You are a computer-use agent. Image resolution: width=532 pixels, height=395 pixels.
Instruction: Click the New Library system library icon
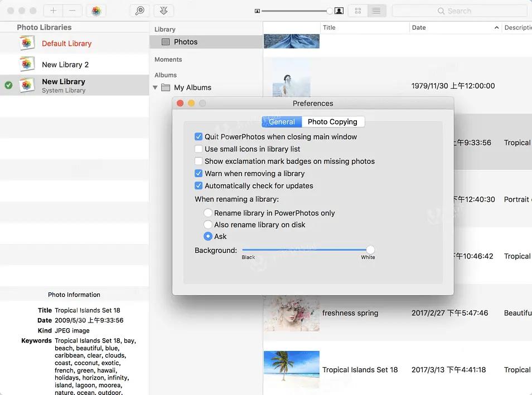pos(27,85)
